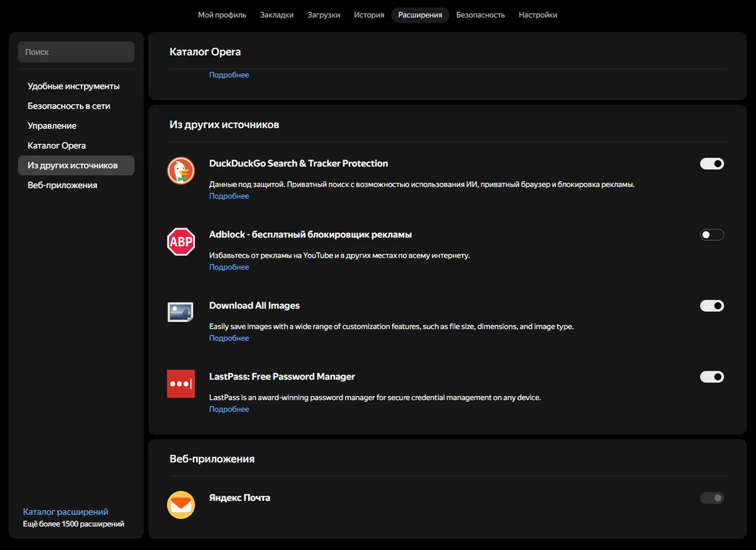
Task: Click Подробнее under Adblock description
Action: point(229,267)
